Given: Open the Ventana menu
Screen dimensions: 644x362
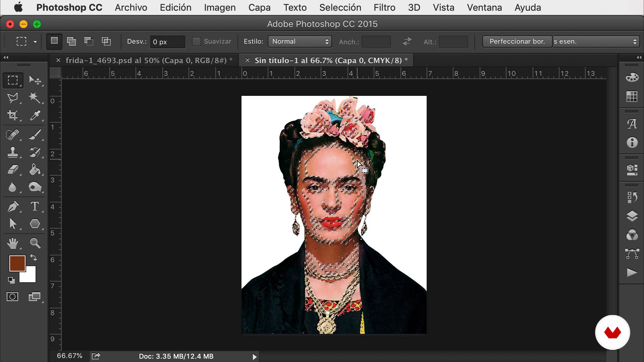Looking at the screenshot, I should [484, 7].
